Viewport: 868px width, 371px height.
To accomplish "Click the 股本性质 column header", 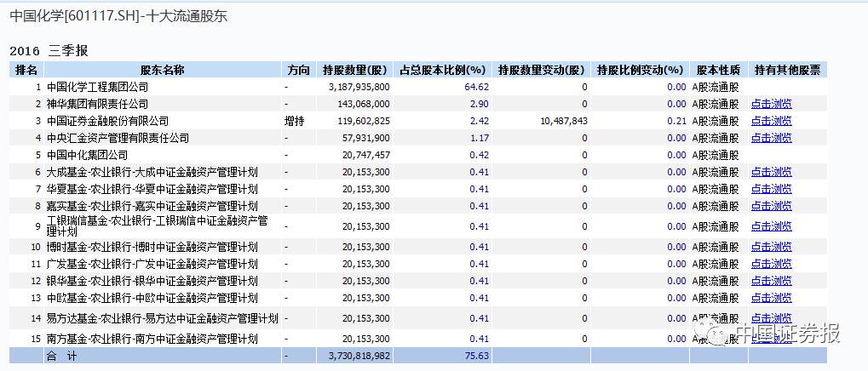I will (x=718, y=70).
